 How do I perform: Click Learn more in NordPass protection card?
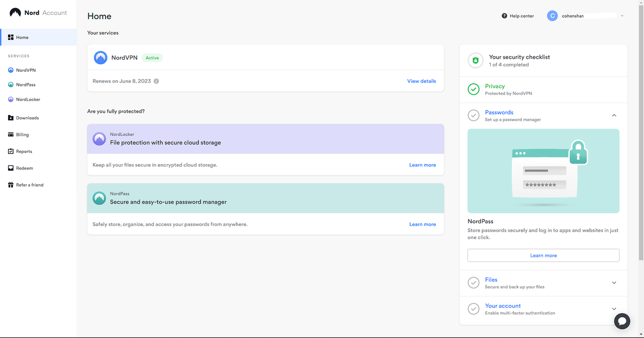click(423, 224)
